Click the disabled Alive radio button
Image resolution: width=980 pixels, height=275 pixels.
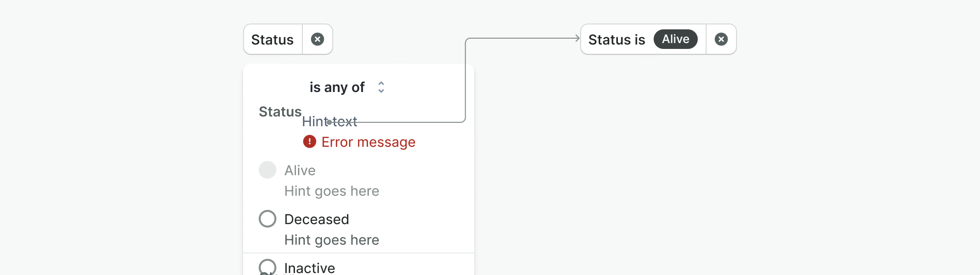268,170
